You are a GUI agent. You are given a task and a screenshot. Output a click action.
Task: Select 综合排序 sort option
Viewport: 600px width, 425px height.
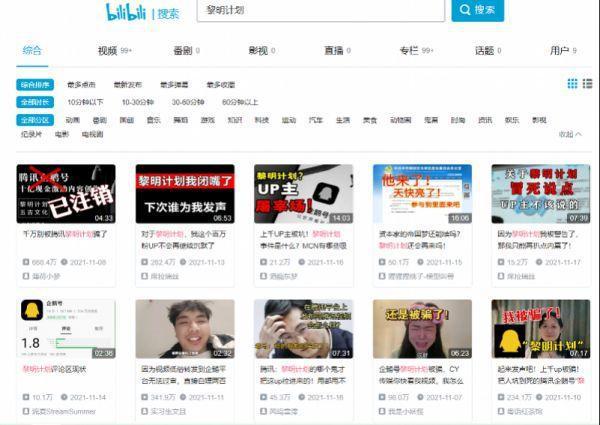pos(35,85)
